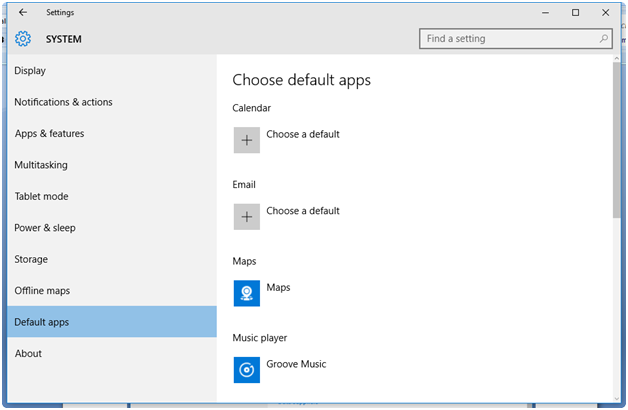This screenshot has width=628, height=410.
Task: Click the plus icon under Email
Action: click(247, 216)
